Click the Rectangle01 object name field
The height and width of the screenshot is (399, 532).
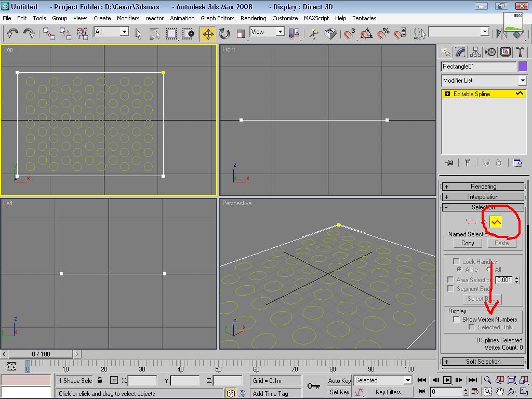pos(478,66)
